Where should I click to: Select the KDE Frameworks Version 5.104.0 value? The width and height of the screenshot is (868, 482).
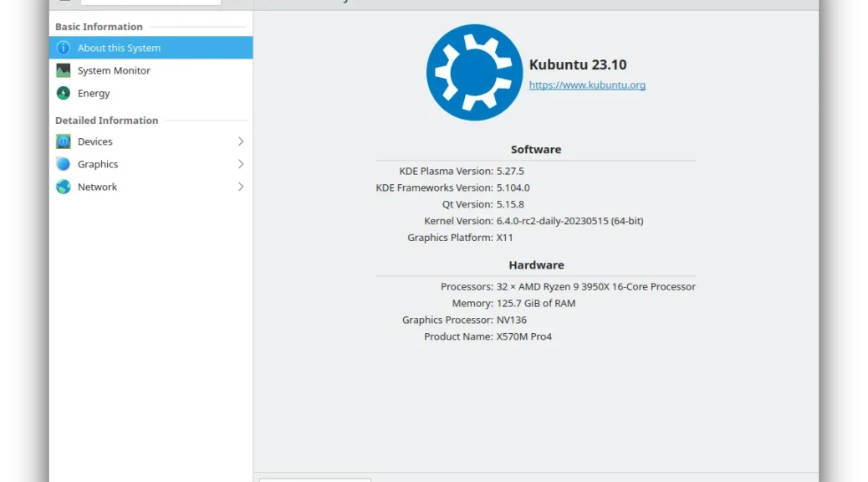[x=513, y=187]
